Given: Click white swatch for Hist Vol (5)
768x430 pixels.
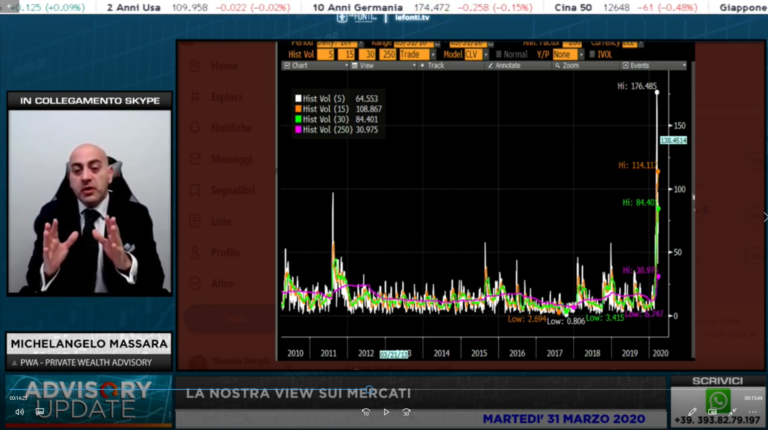Looking at the screenshot, I should (298, 98).
